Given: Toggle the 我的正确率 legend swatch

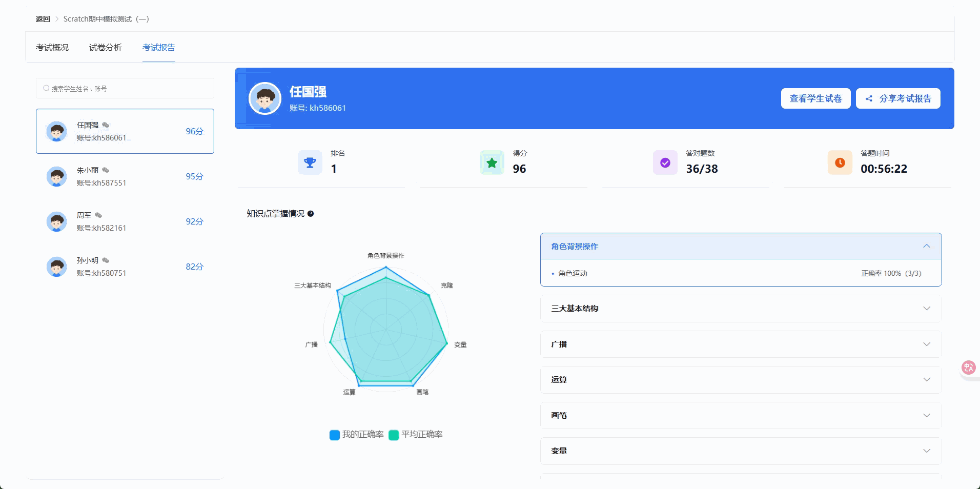Looking at the screenshot, I should pyautogui.click(x=335, y=435).
